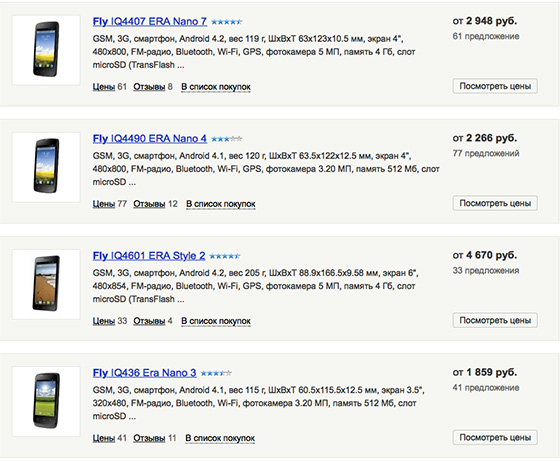Viewport: 560px width, 461px height.
Task: Click the stars next to Fly IQ4601
Action: [x=225, y=256]
